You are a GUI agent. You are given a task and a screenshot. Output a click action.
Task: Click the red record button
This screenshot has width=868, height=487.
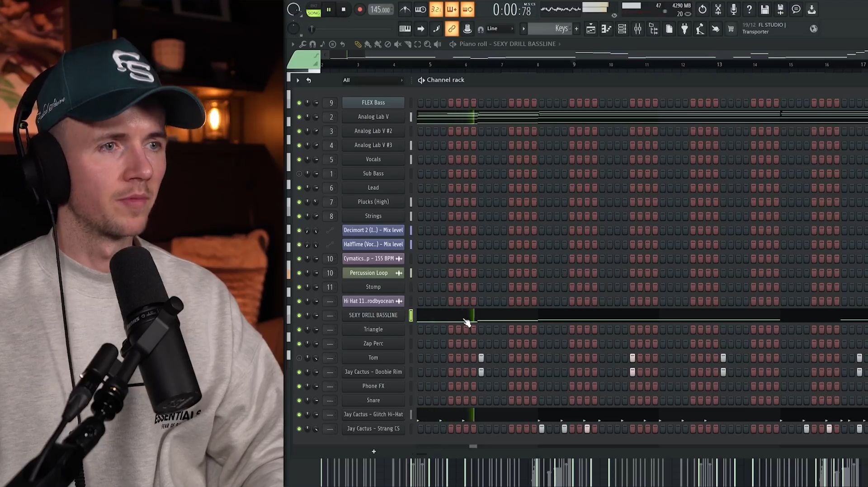[360, 9]
